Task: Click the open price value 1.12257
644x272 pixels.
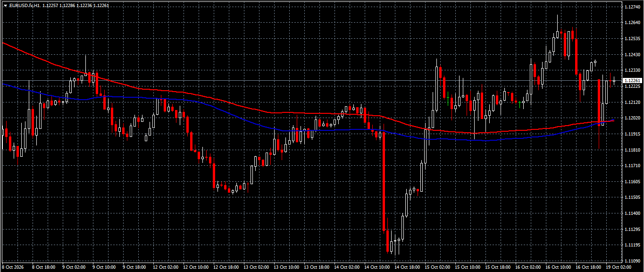Action: coord(50,5)
